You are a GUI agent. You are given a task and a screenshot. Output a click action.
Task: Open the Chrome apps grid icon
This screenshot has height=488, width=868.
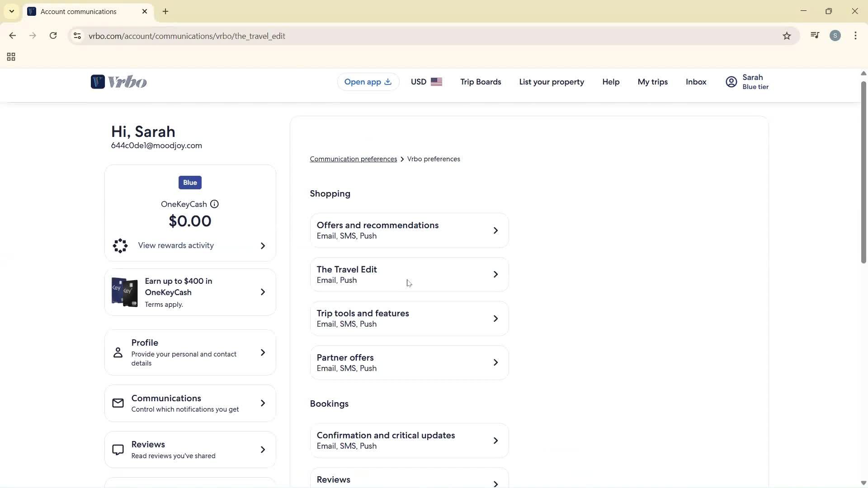pyautogui.click(x=11, y=57)
